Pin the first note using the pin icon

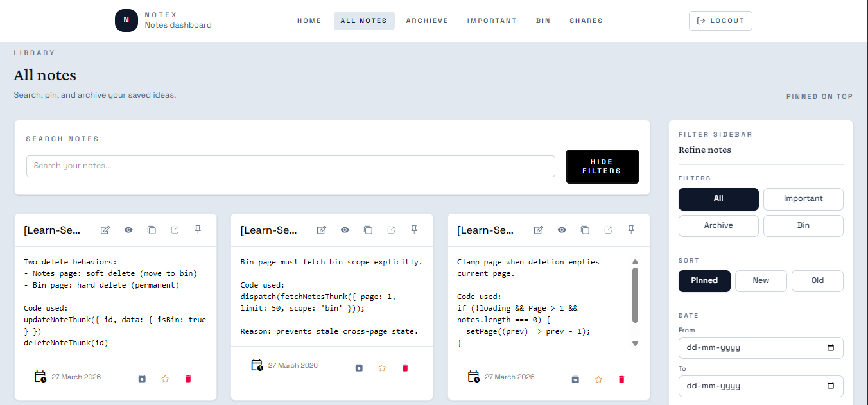pyautogui.click(x=198, y=230)
